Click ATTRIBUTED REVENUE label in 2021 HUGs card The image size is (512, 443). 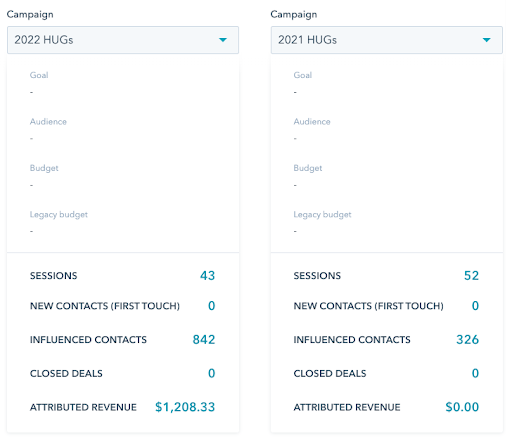(347, 407)
